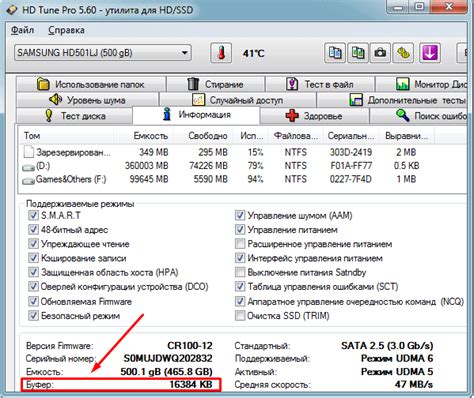Click the serial number S0MUJDWQ202832

[x=168, y=358]
